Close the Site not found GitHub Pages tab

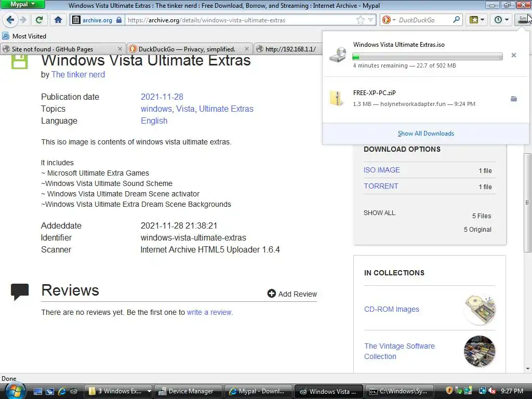120,49
